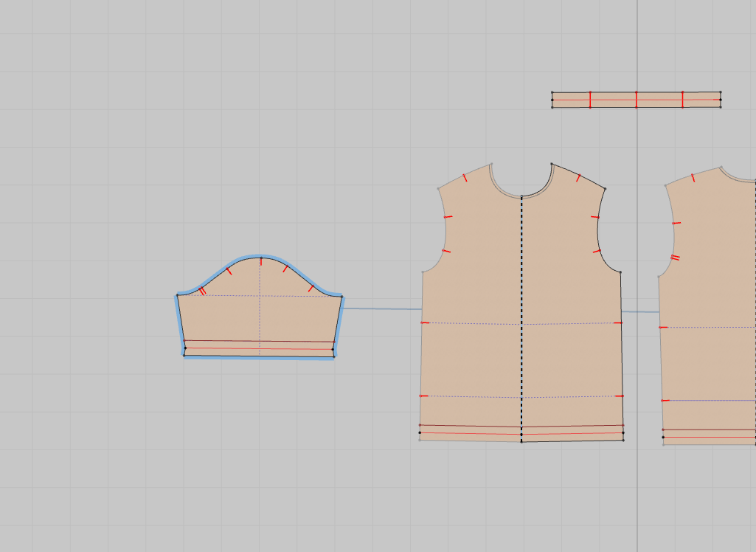Click the top point of the sleeve cap
This screenshot has height=552, width=756.
point(260,258)
